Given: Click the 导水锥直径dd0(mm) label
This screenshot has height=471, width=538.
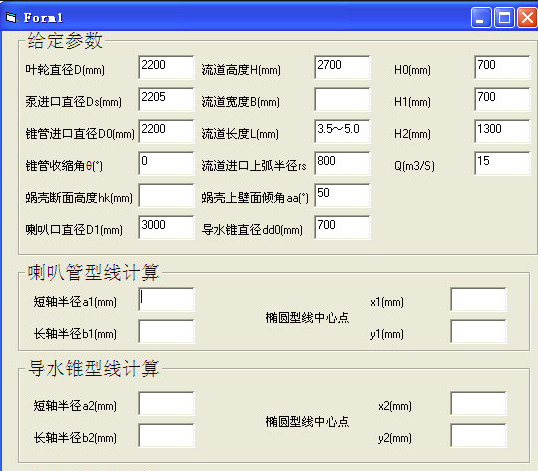Looking at the screenshot, I should [252, 230].
